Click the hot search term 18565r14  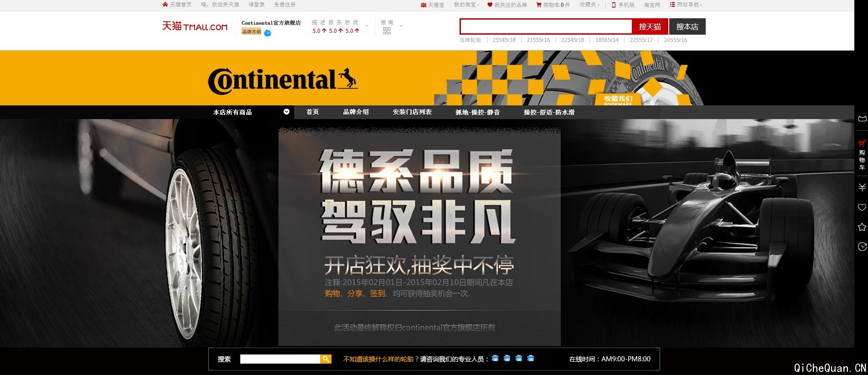pyautogui.click(x=607, y=40)
